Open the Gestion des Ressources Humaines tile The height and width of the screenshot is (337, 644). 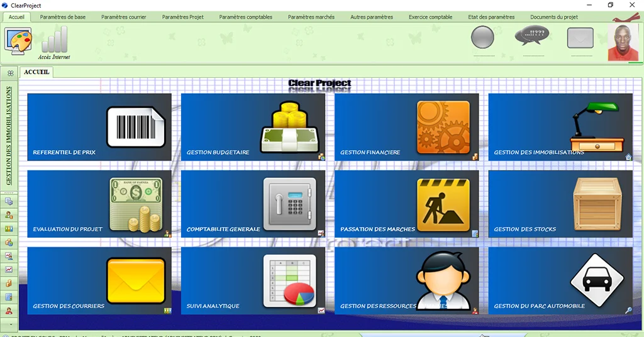[407, 281]
